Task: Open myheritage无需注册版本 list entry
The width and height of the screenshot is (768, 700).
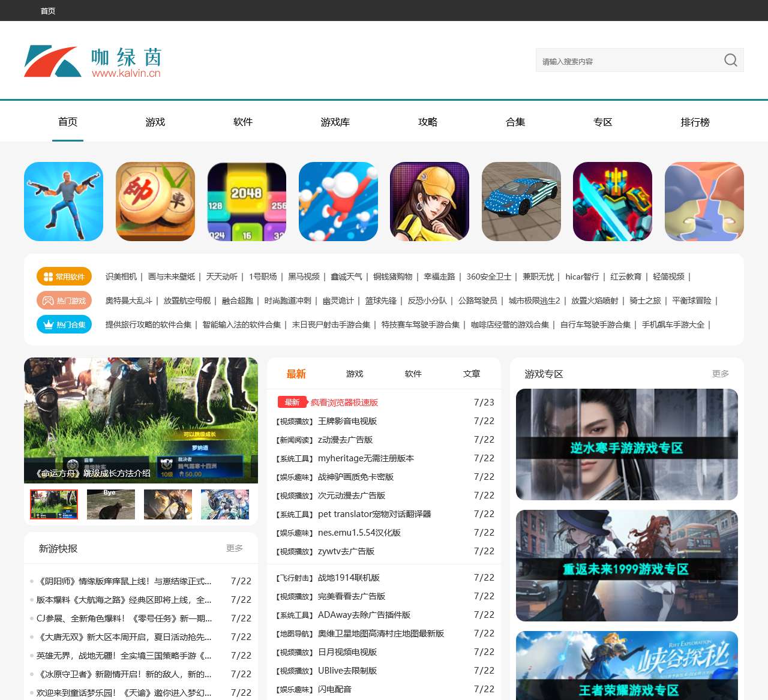Action: [366, 458]
